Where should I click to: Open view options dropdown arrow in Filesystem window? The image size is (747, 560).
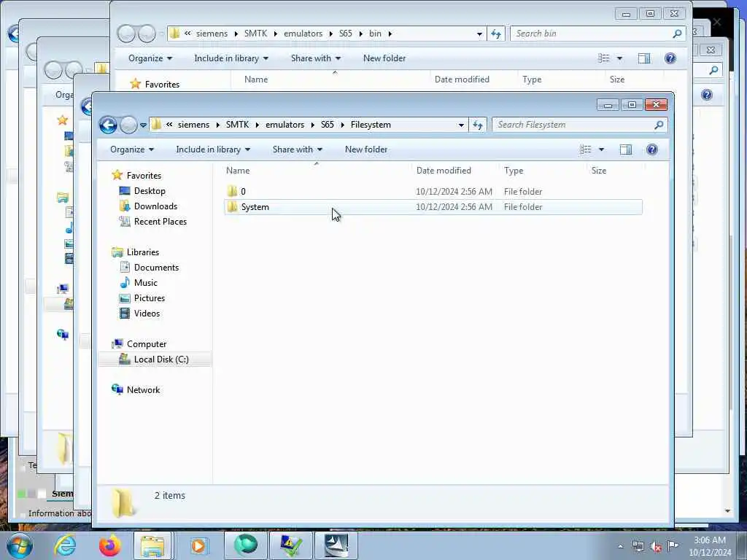coord(601,149)
